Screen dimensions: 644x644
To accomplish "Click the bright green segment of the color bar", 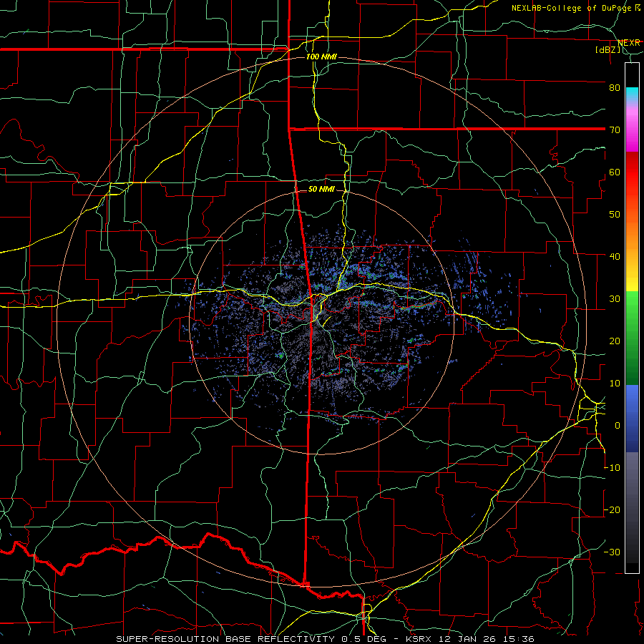I will 632,308.
